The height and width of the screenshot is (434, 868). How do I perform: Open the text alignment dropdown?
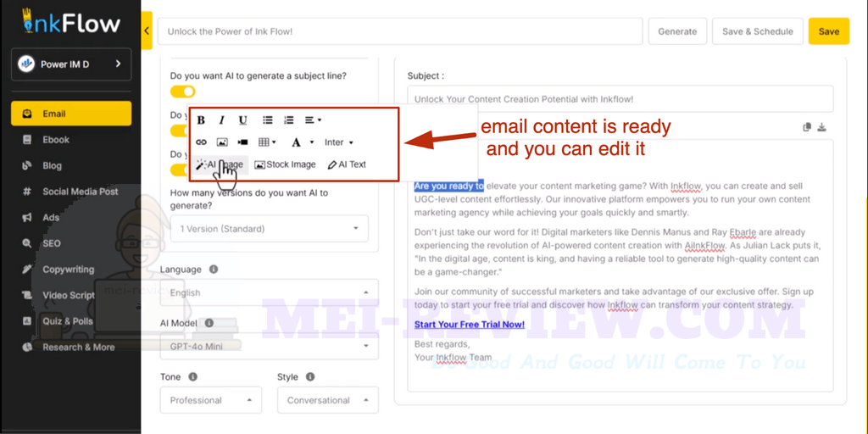coord(312,120)
